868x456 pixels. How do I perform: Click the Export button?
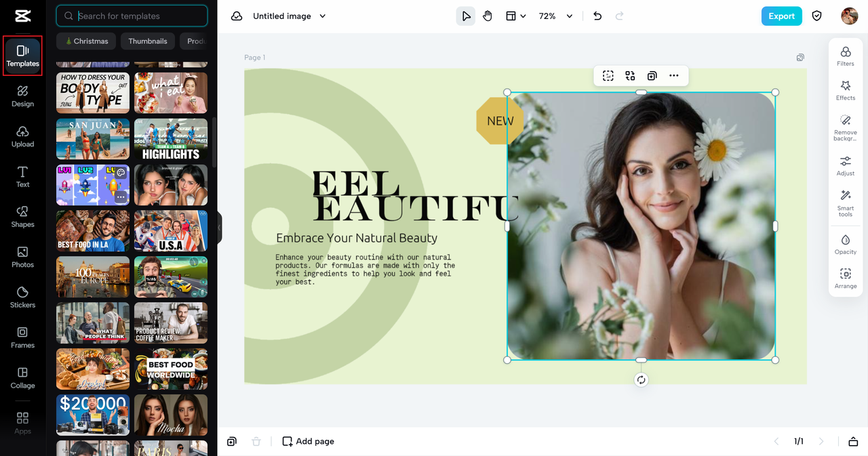(x=781, y=16)
